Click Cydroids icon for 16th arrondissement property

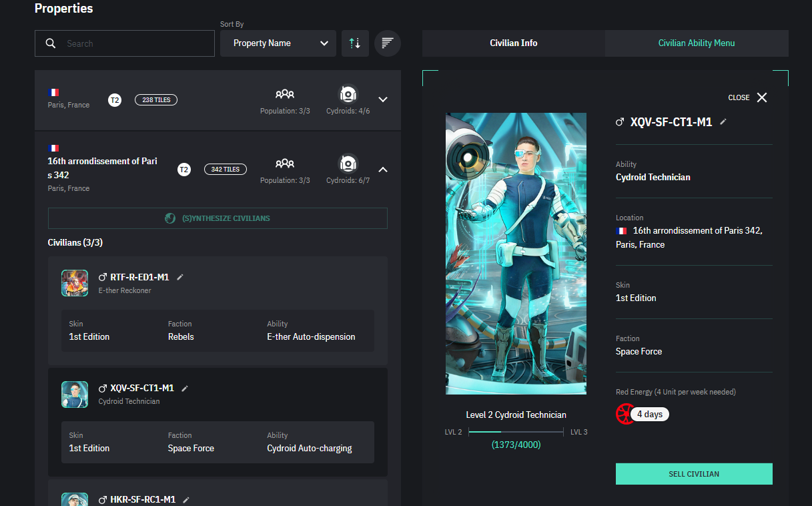[348, 164]
